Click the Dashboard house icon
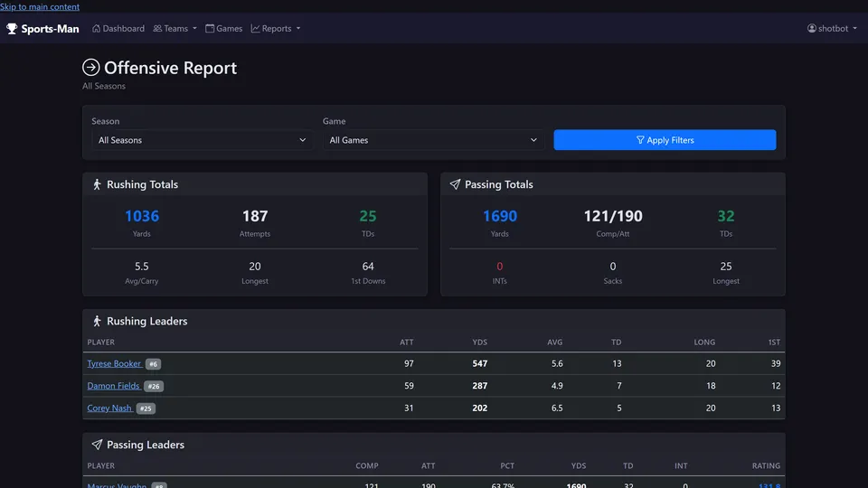Viewport: 868px width, 488px height. pyautogui.click(x=97, y=28)
